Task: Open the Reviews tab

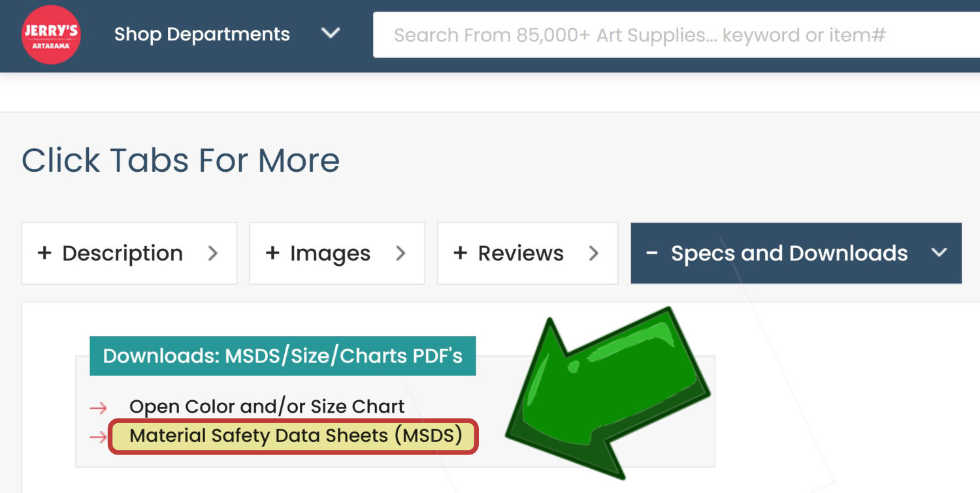Action: 521,253
